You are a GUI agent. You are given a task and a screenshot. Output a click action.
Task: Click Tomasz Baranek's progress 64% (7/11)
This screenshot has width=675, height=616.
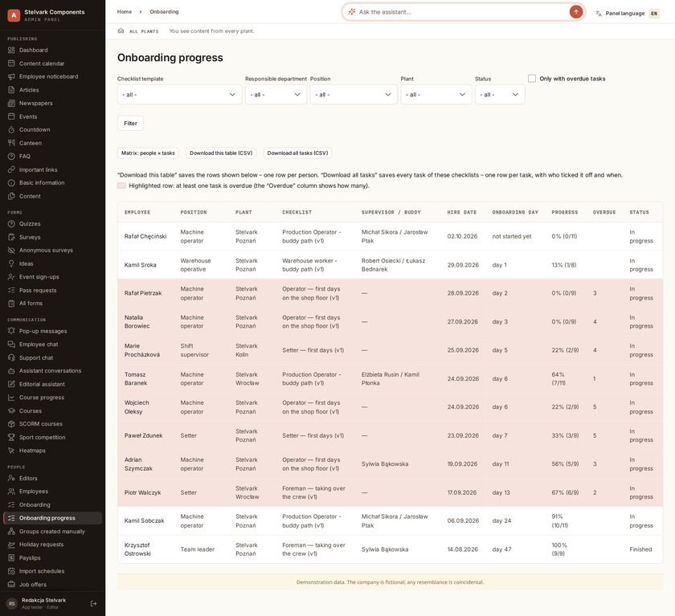pyautogui.click(x=558, y=378)
